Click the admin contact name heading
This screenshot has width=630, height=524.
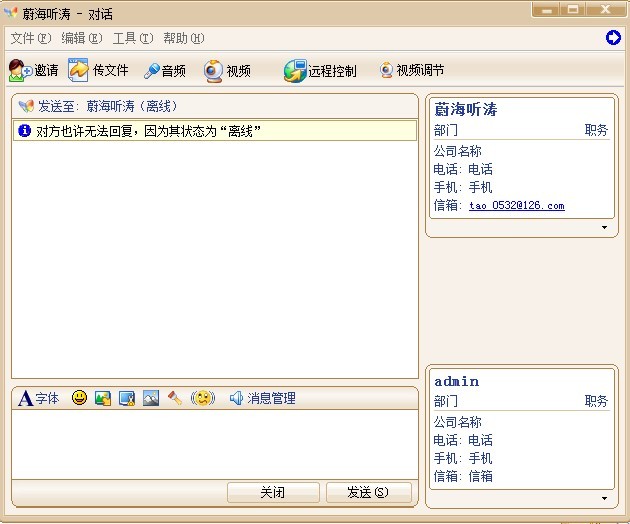point(456,381)
